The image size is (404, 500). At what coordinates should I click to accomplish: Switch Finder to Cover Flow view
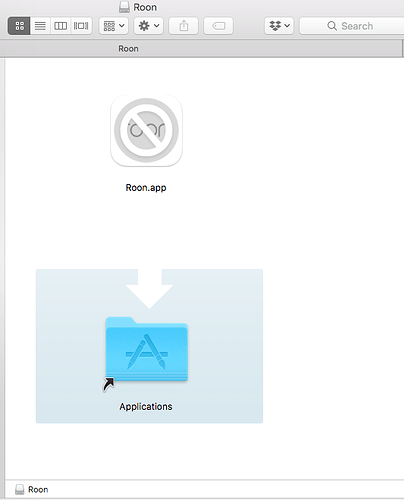click(81, 26)
